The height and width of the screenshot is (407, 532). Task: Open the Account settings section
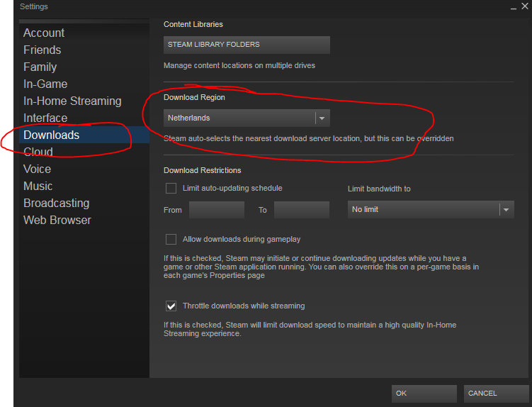pyautogui.click(x=84, y=33)
